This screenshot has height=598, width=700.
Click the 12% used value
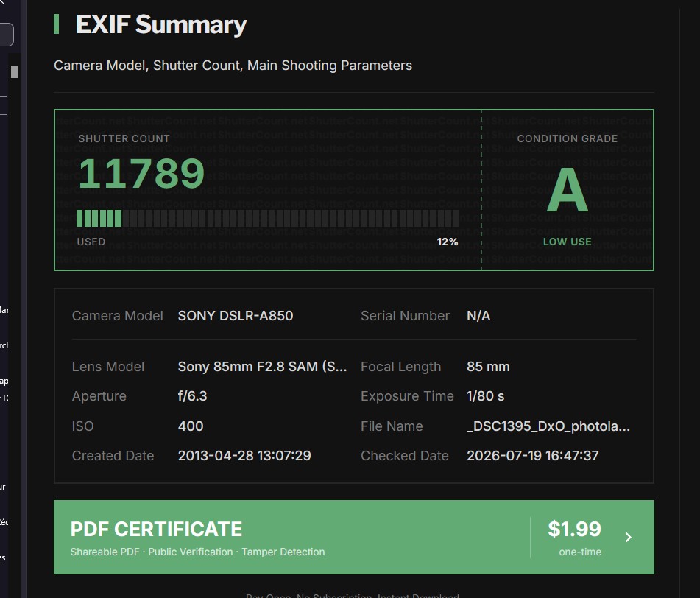[448, 242]
